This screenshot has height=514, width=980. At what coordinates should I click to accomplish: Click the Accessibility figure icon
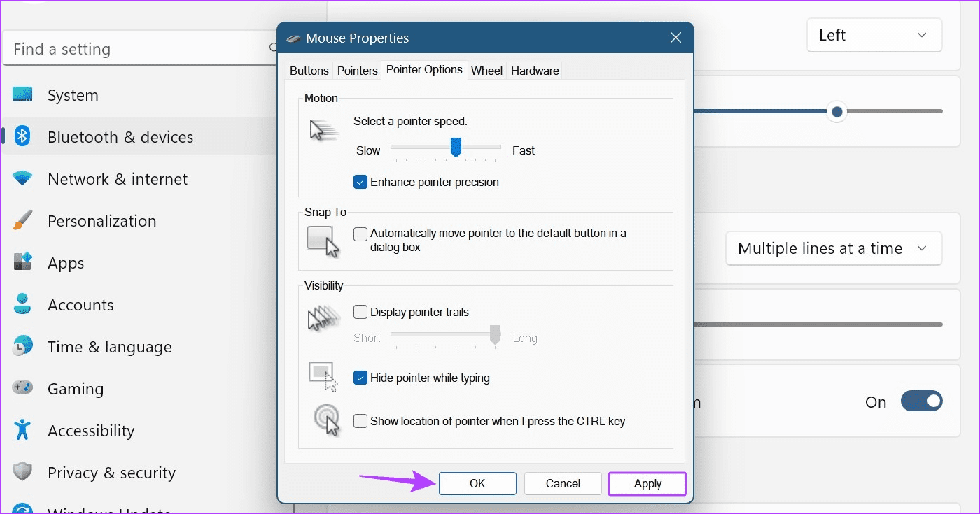coord(22,430)
